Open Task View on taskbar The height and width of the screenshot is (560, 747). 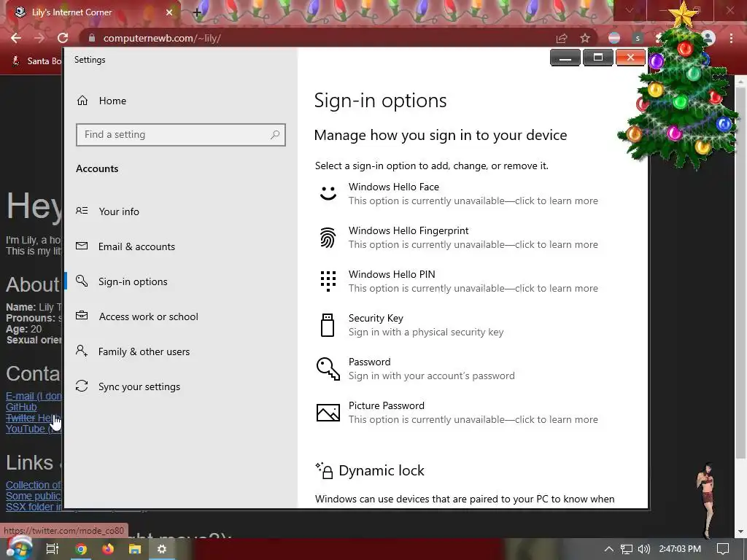pos(53,549)
